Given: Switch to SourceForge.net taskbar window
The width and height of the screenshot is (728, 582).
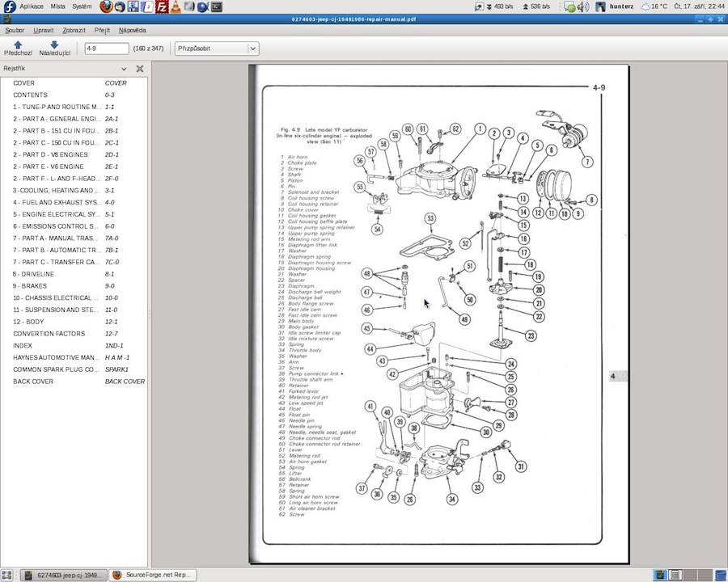Looking at the screenshot, I should click(153, 575).
